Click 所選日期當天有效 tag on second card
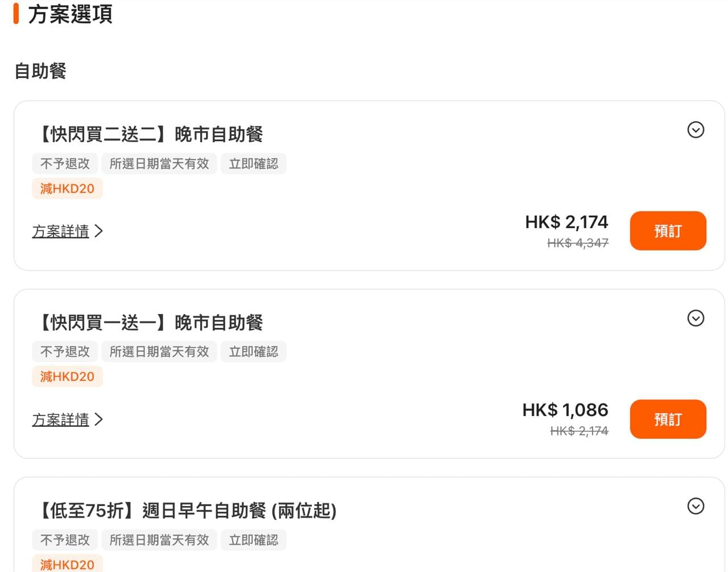This screenshot has width=728, height=572. point(159,352)
